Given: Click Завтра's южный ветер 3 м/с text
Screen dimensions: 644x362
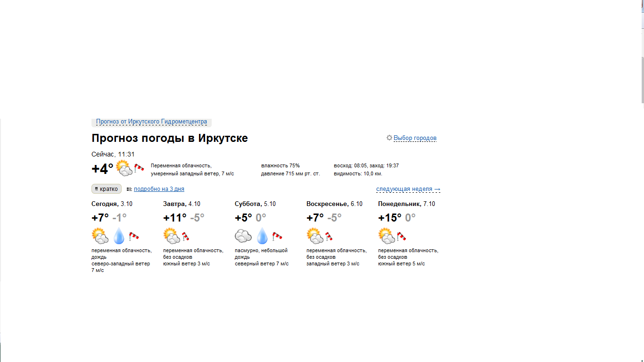Looking at the screenshot, I should click(186, 263).
